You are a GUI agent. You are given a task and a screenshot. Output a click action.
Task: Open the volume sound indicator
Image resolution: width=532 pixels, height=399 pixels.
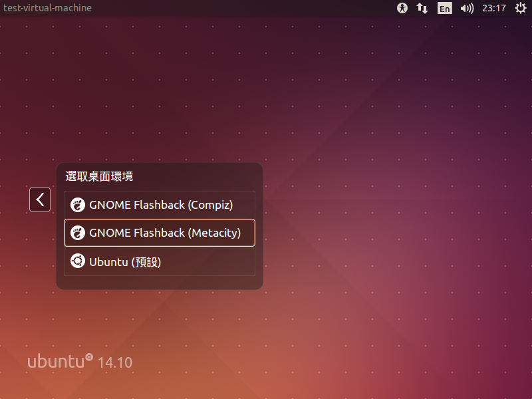[467, 8]
